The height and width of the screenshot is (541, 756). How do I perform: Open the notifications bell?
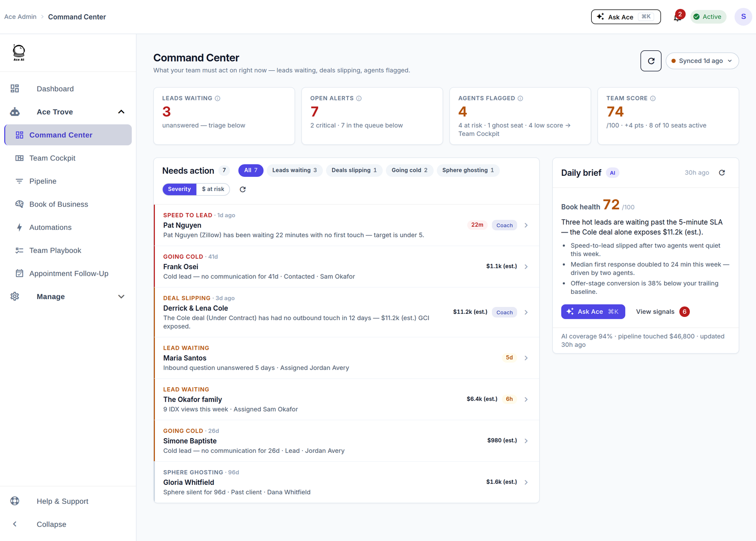coord(677,17)
